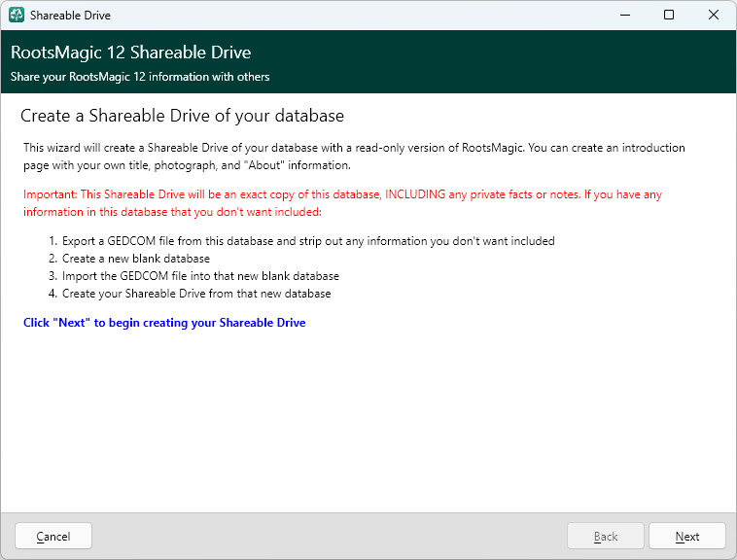Maximize the Shareable Drive window
Image resolution: width=737 pixels, height=560 pixels.
(668, 15)
